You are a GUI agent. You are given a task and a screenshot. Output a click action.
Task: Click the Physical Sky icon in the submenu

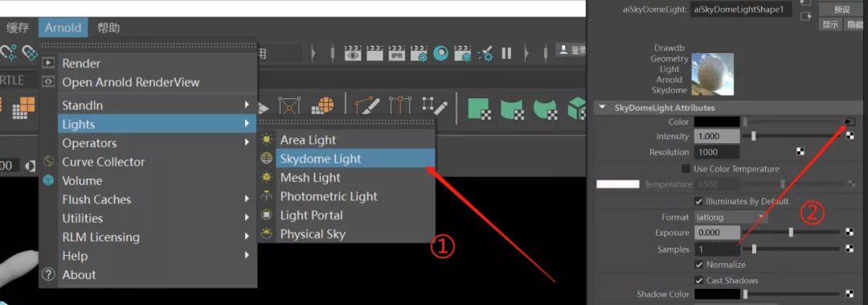pos(268,234)
